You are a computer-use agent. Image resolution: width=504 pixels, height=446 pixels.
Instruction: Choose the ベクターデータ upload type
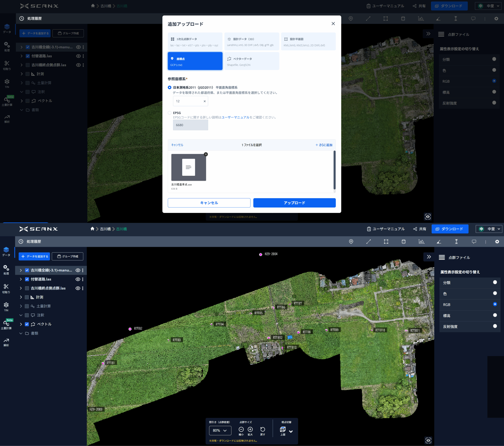(251, 61)
